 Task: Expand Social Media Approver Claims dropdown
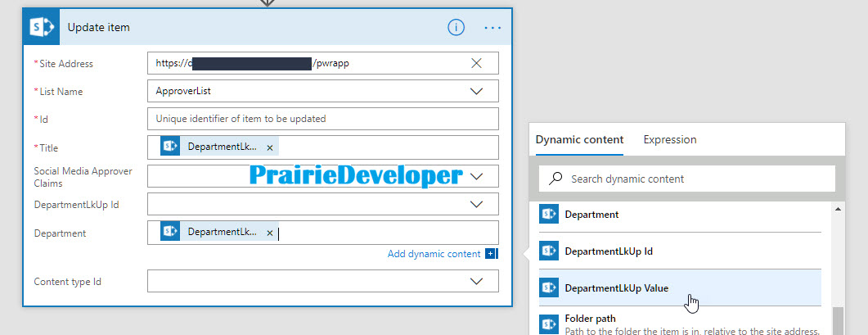476,176
